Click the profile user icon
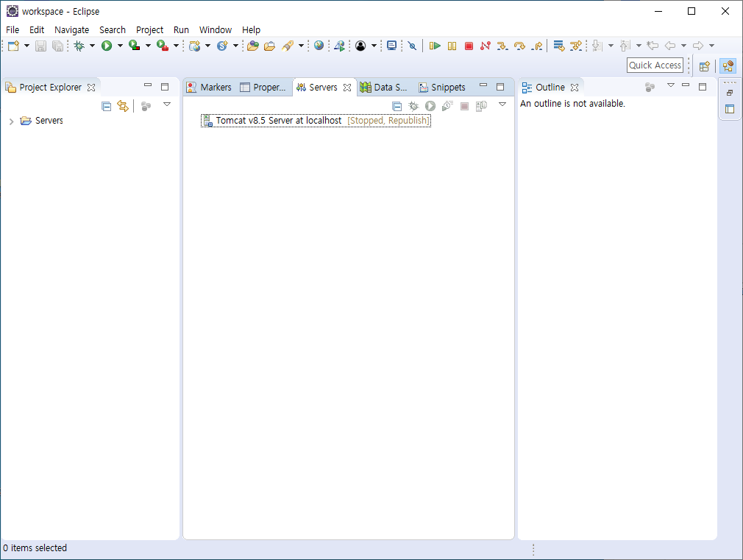This screenshot has height=560, width=743. click(360, 46)
